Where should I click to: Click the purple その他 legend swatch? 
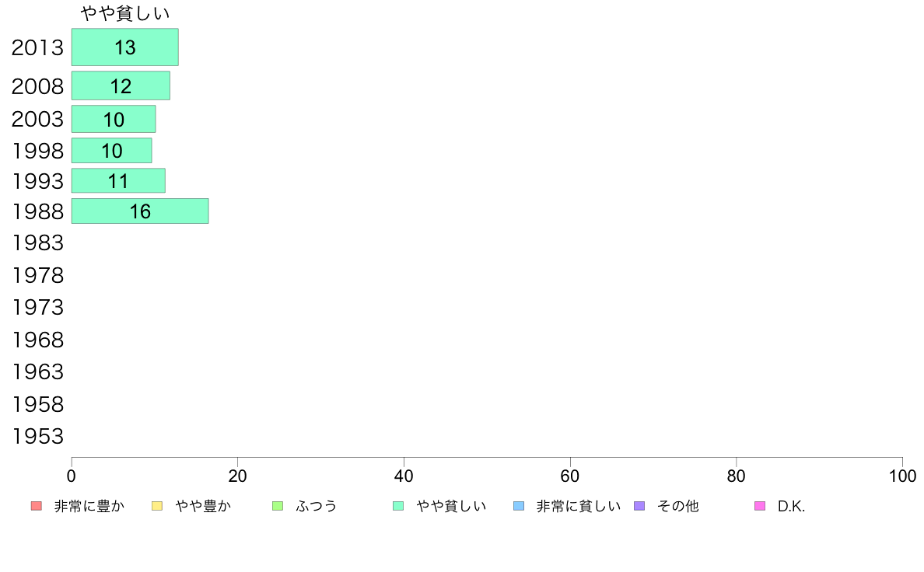[x=639, y=506]
